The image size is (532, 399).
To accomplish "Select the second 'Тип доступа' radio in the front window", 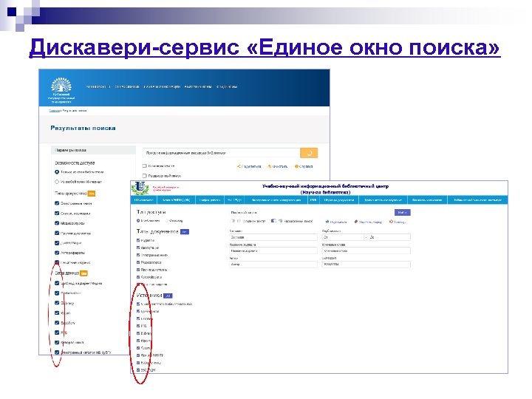I will click(166, 220).
